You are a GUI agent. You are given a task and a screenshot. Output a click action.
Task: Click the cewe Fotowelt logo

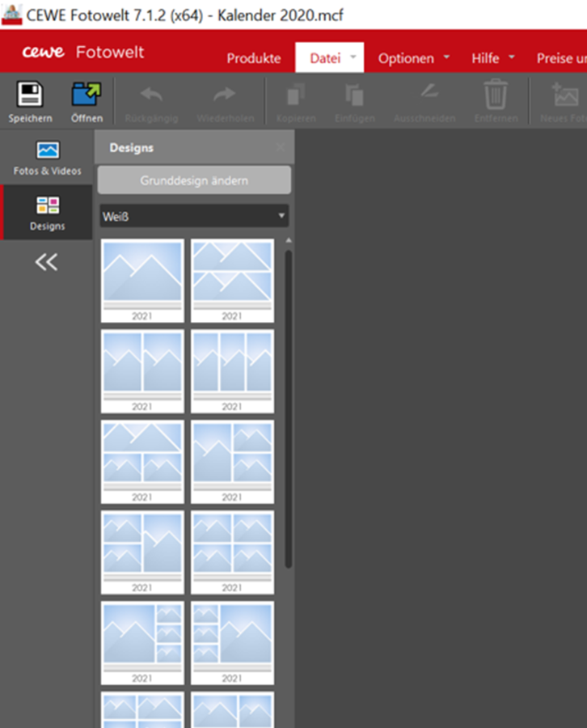click(83, 52)
